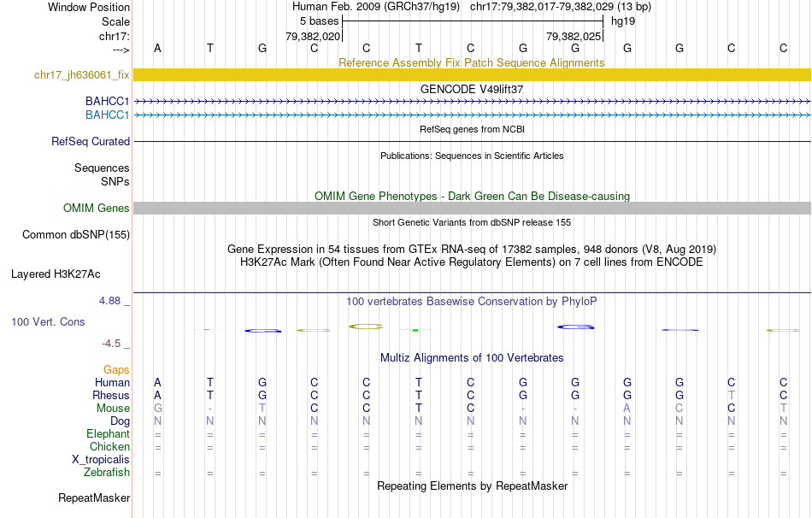Click the SNPs label under Publications
812x518 pixels.
pos(115,182)
